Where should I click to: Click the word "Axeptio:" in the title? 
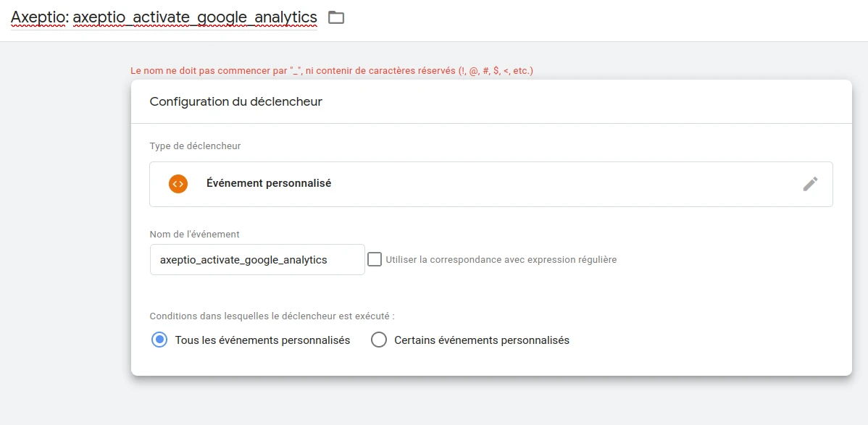pos(40,17)
